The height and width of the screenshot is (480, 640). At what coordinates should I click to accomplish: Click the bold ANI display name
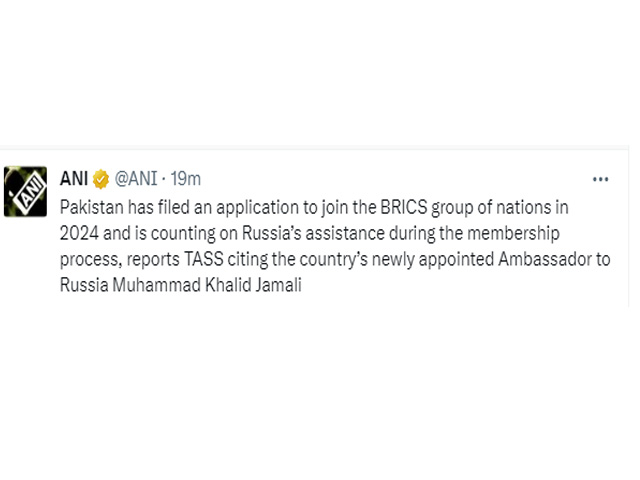click(73, 179)
